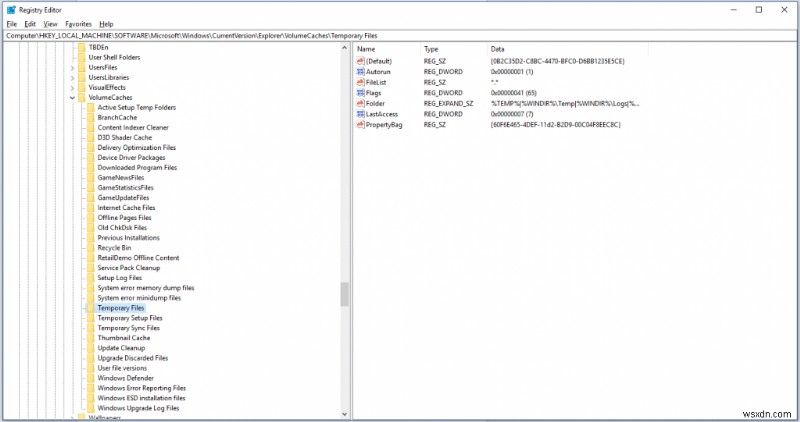Open the Help menu
The height and width of the screenshot is (422, 800).
click(106, 24)
